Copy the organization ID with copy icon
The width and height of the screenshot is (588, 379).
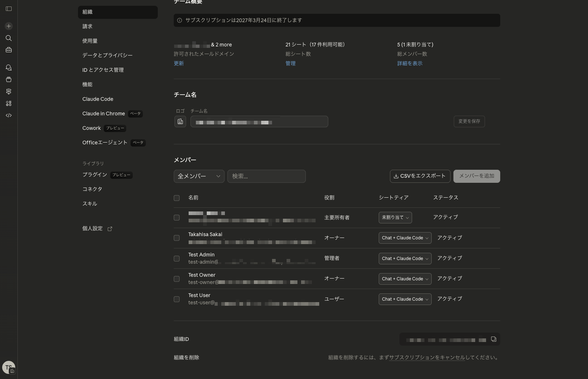(x=493, y=339)
